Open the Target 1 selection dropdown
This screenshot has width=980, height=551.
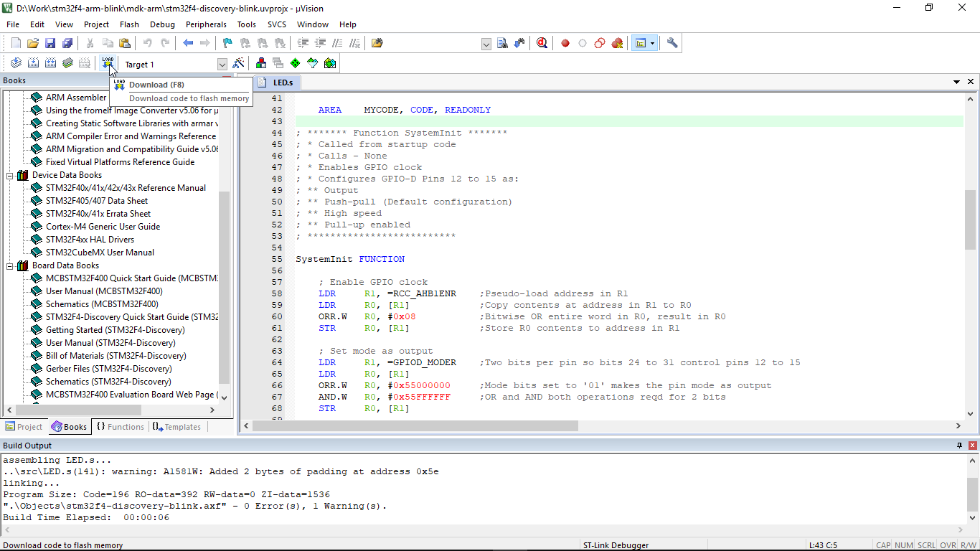tap(222, 65)
